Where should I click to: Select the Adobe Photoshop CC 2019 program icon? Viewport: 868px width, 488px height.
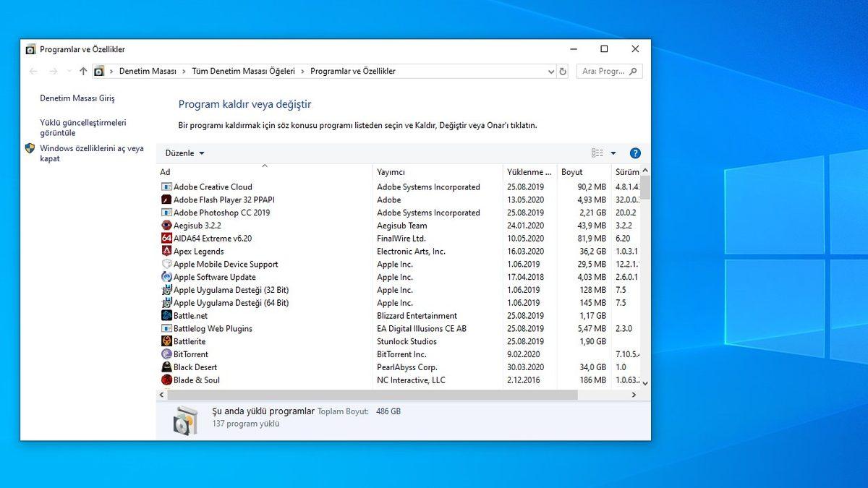166,213
